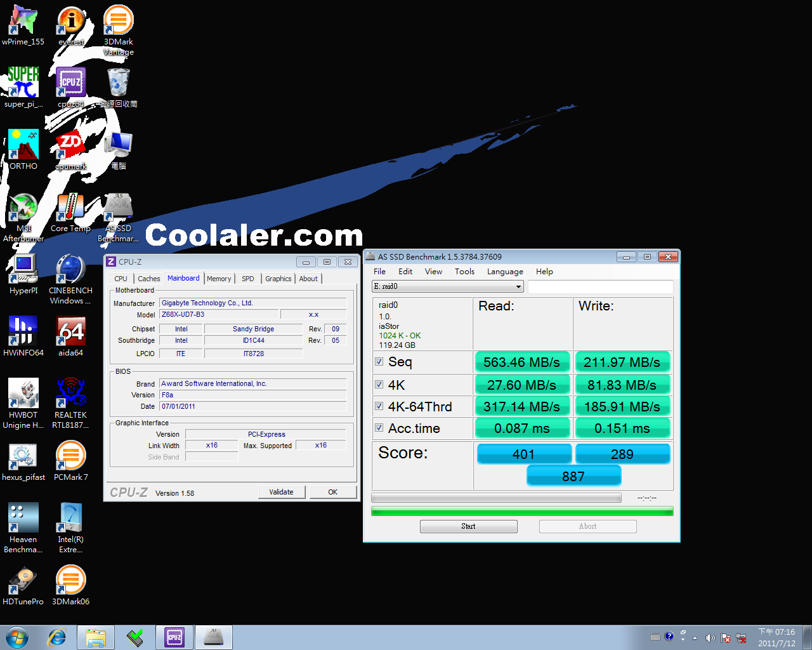Click total score 887 field

[x=573, y=476]
